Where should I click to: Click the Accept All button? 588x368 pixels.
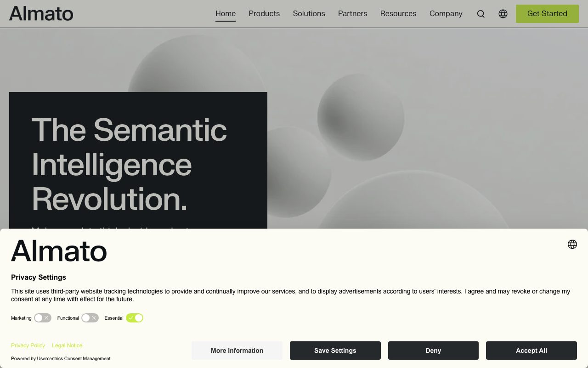(x=531, y=351)
